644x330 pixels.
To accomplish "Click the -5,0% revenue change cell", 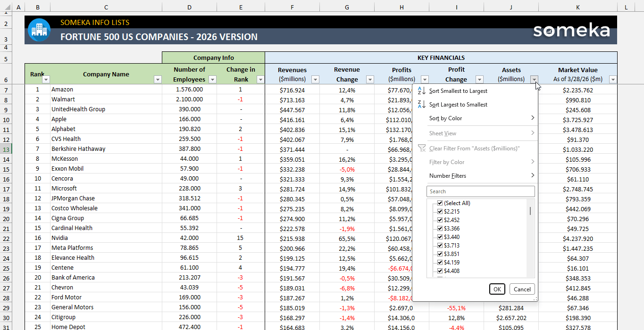I will (347, 169).
